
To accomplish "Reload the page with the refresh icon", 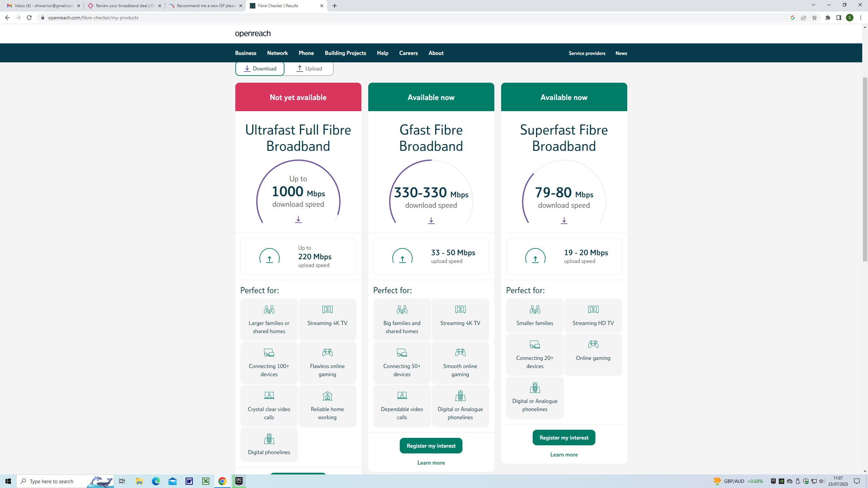I will point(29,18).
